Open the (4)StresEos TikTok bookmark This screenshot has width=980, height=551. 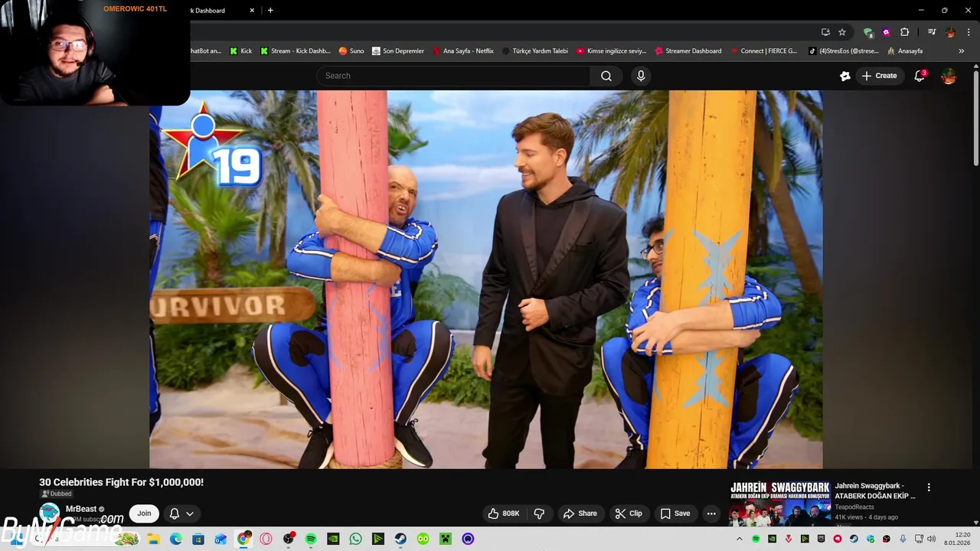click(844, 51)
